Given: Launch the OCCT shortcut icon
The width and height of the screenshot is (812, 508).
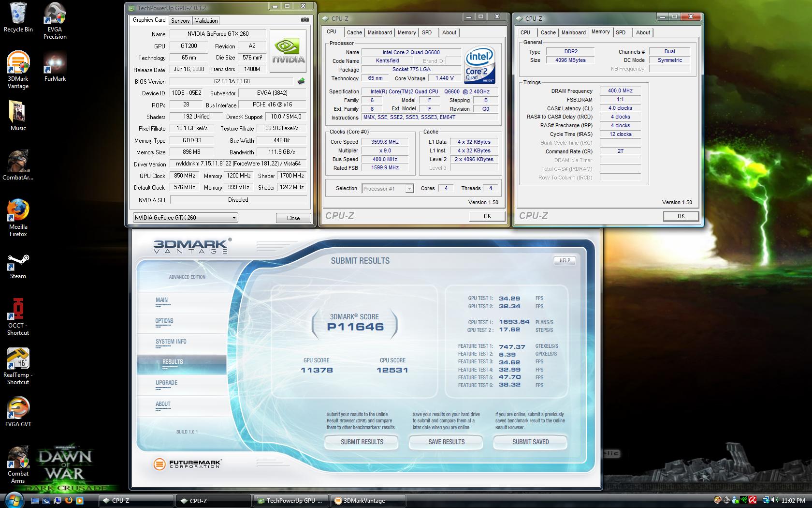Looking at the screenshot, I should 18,317.
